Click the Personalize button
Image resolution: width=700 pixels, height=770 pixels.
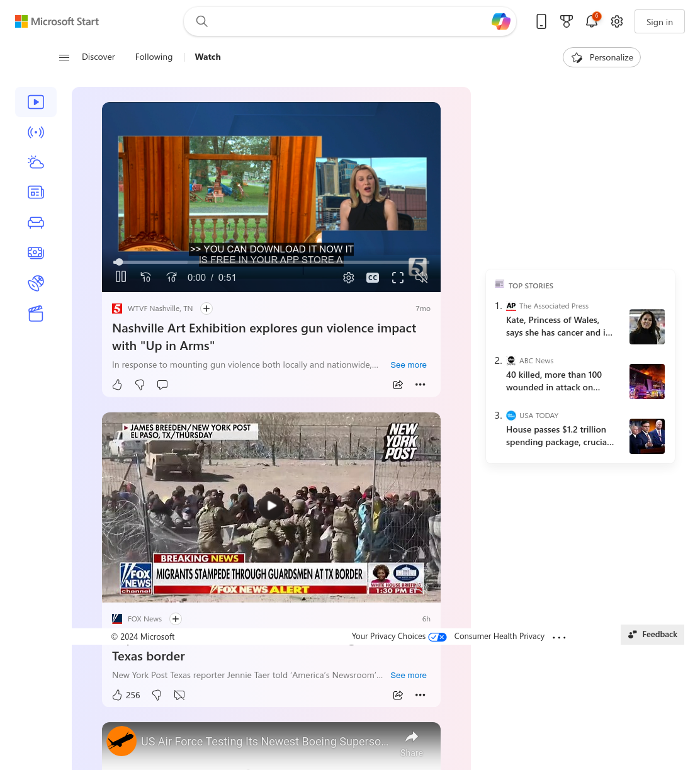point(602,57)
